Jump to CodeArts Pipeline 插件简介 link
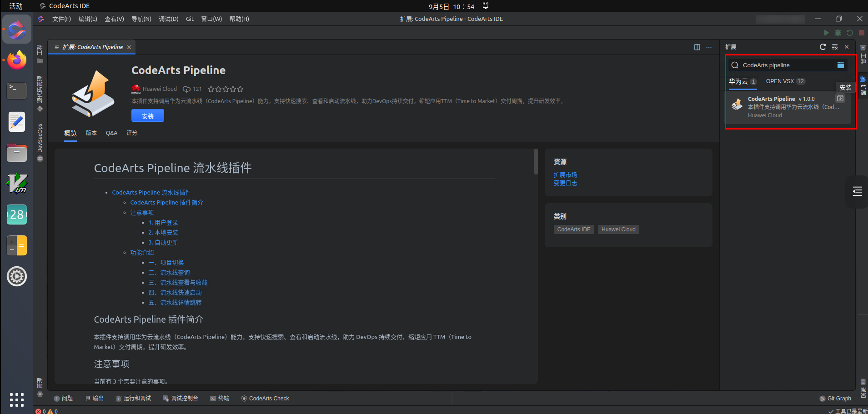This screenshot has width=868, height=414. [167, 203]
